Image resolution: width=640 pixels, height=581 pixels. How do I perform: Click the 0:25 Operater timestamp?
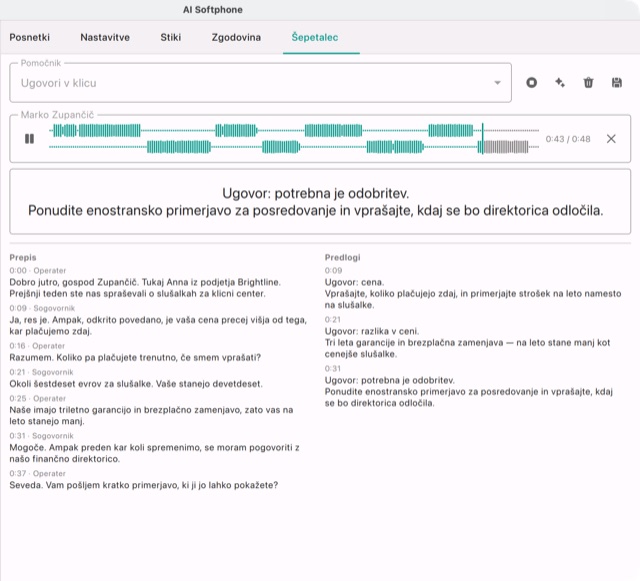click(x=38, y=398)
